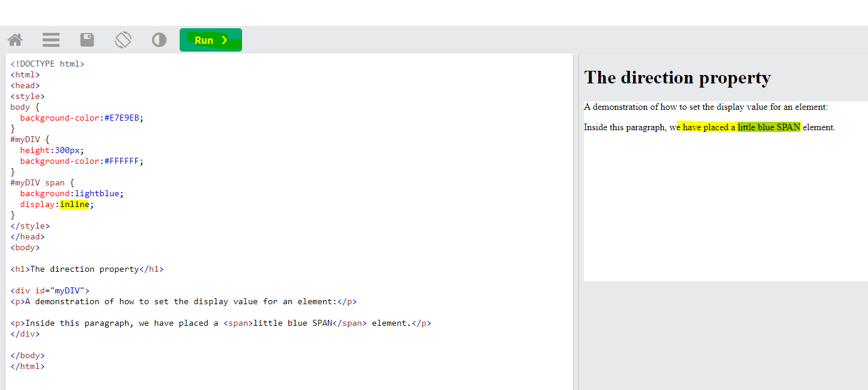The image size is (868, 390).
Task: Click the 'little blue SPAN' text in result
Action: tap(769, 127)
